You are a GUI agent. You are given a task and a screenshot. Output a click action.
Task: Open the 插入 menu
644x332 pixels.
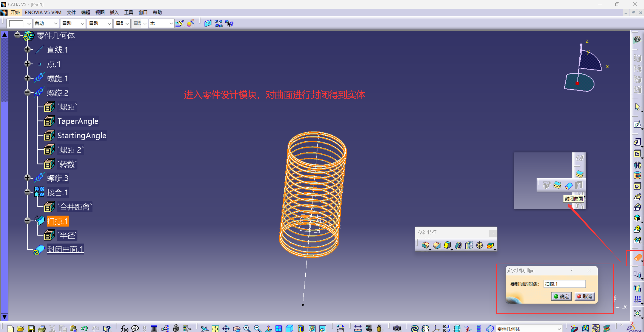[x=114, y=12]
